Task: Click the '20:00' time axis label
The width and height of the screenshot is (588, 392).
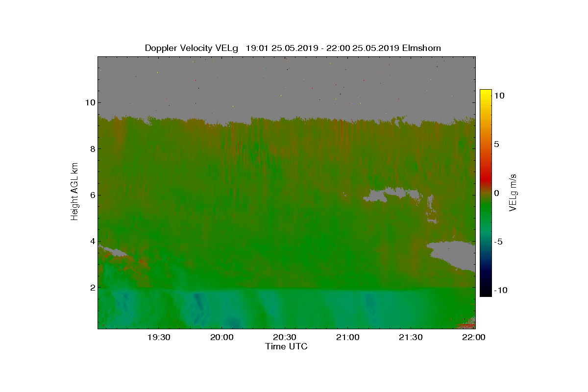Action: click(x=222, y=338)
